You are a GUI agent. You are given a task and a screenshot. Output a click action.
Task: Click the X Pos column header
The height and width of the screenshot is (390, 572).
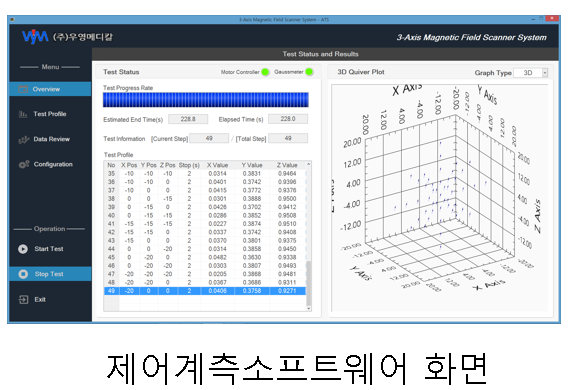click(129, 165)
